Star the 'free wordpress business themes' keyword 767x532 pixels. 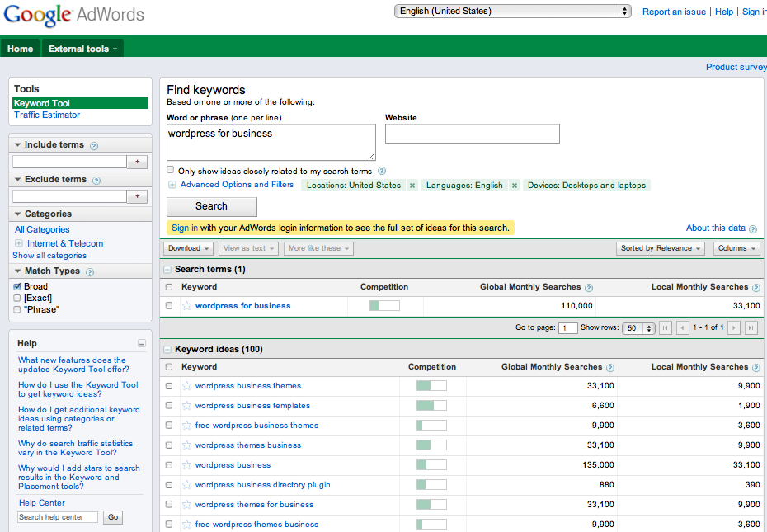[186, 426]
